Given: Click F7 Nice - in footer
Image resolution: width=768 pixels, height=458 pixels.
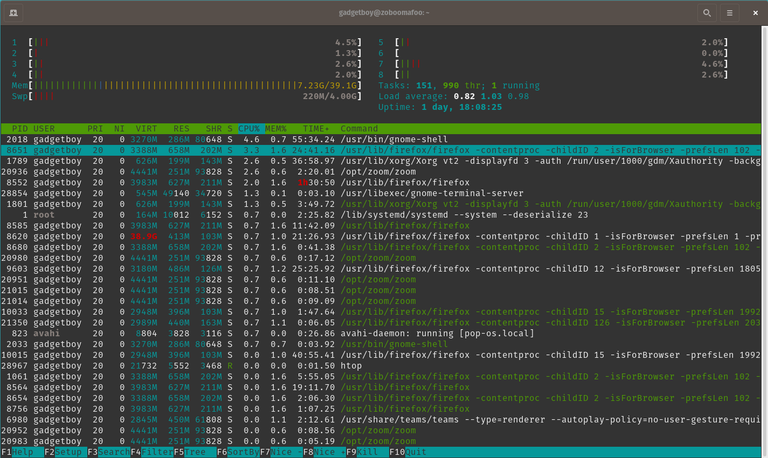Looking at the screenshot, I should [281, 452].
